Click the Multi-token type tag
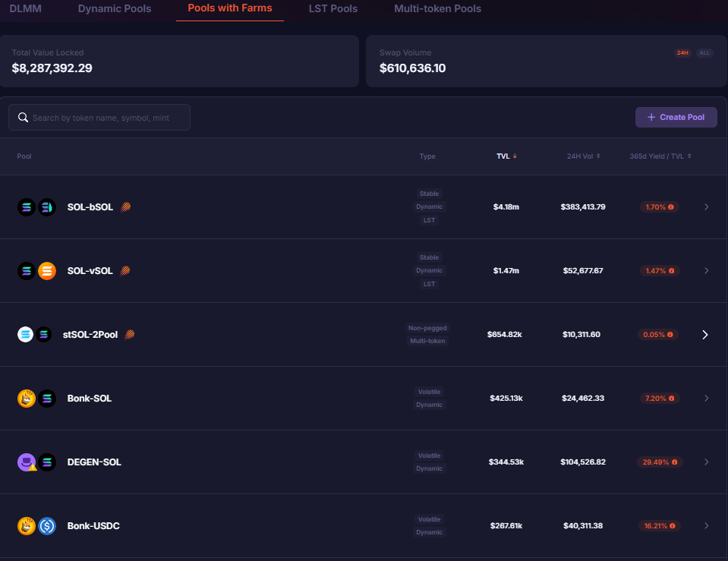This screenshot has width=728, height=561. (427, 341)
